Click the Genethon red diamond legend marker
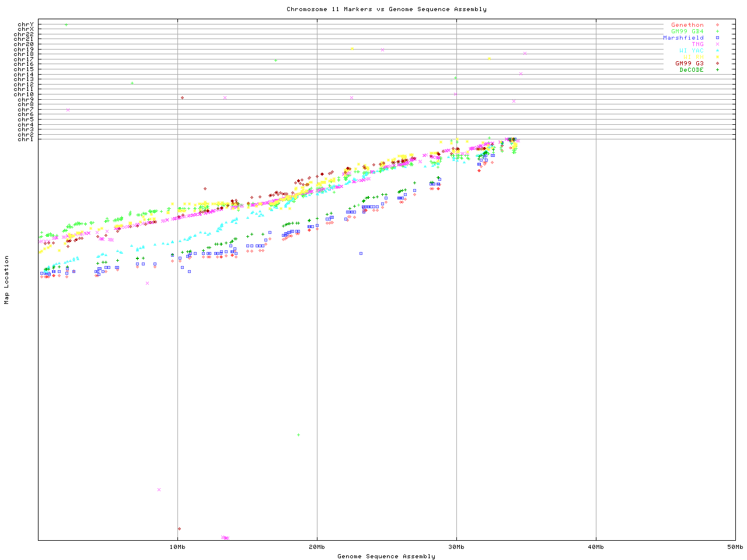The height and width of the screenshot is (560, 747). tap(717, 25)
